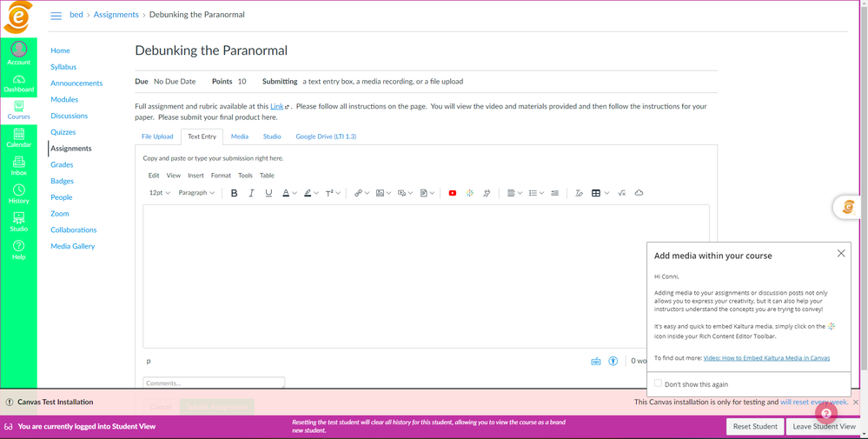
Task: Open the floating orange e-logo widget
Action: coord(849,207)
